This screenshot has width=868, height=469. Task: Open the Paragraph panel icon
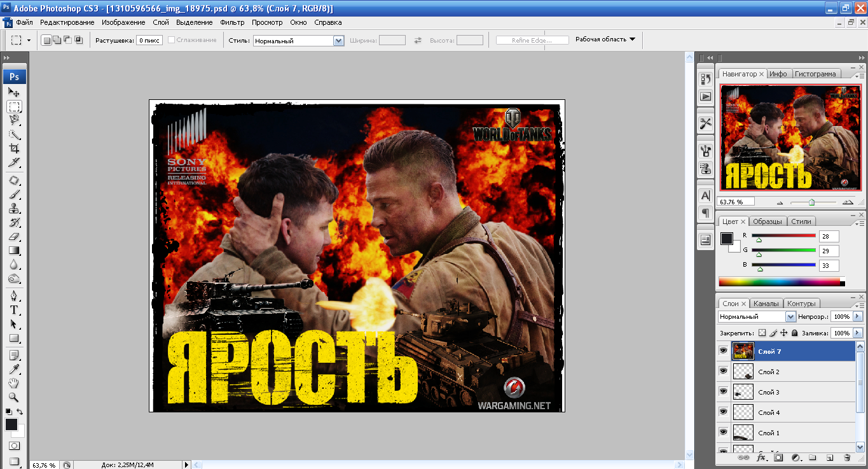(705, 213)
